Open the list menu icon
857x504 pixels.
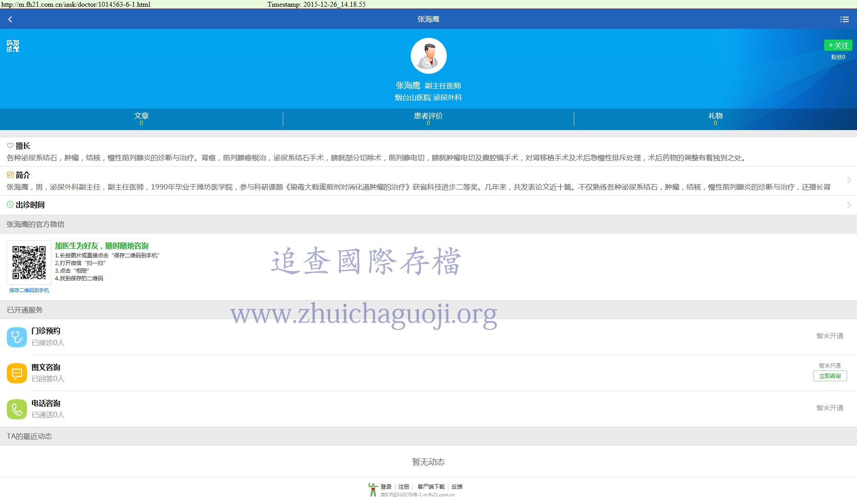pyautogui.click(x=844, y=19)
